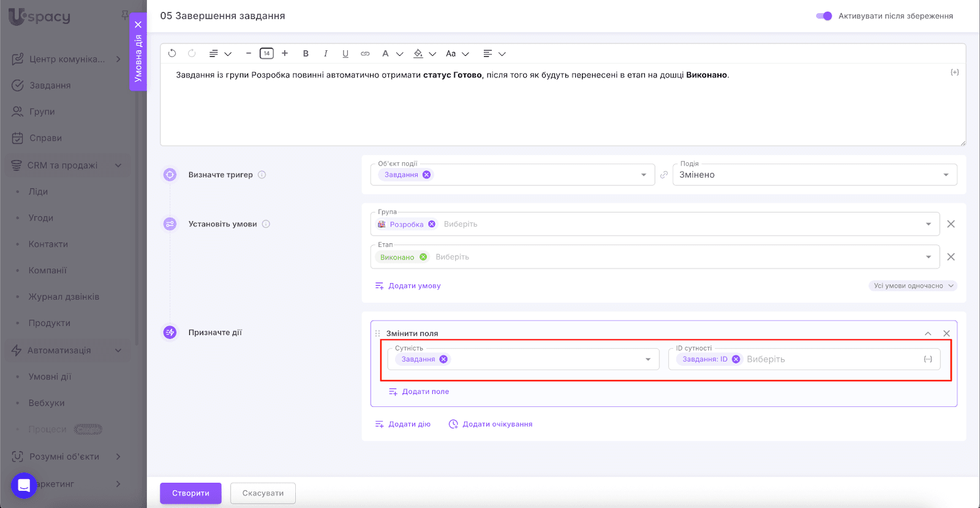Increase font size with plus icon

(x=285, y=54)
